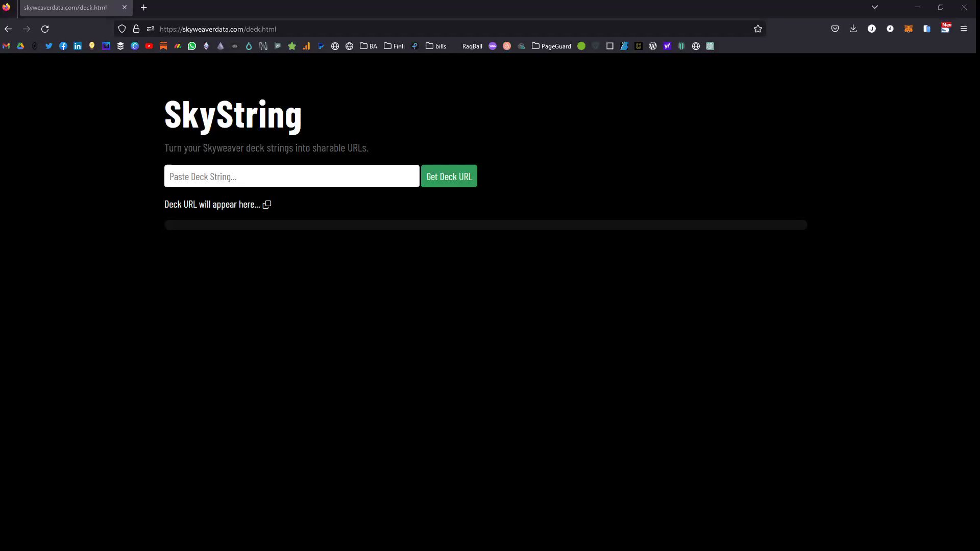Open the Ethereum diamond bookmark
The image size is (980, 551).
click(206, 46)
